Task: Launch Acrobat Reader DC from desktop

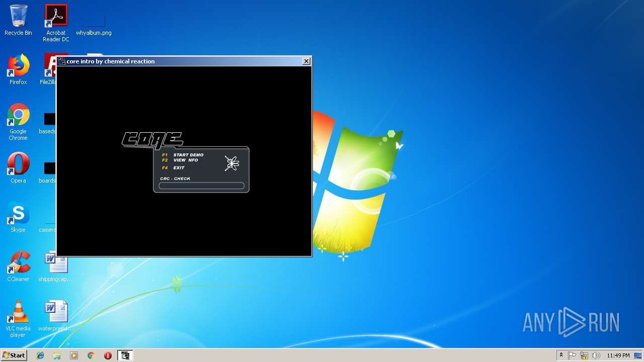Action: point(56,23)
